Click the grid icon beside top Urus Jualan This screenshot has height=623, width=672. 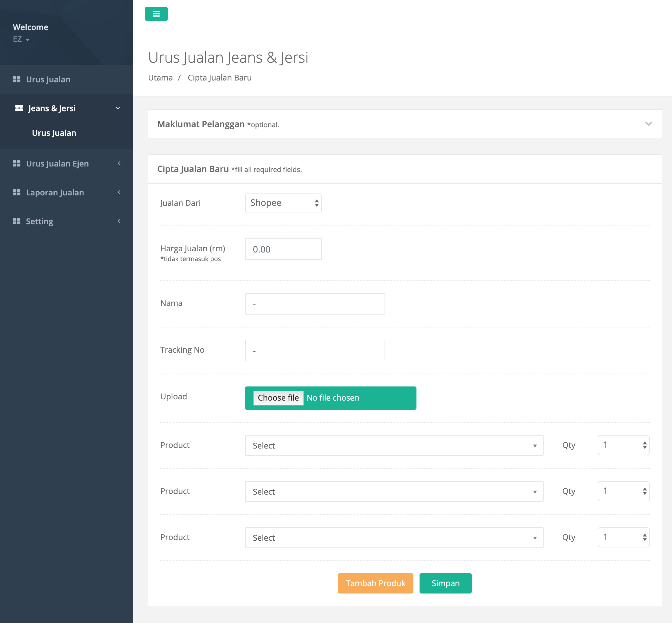(17, 79)
